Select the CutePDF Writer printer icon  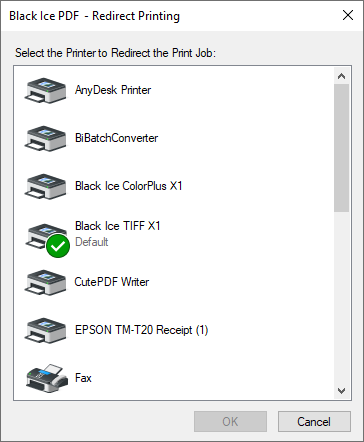click(x=45, y=282)
